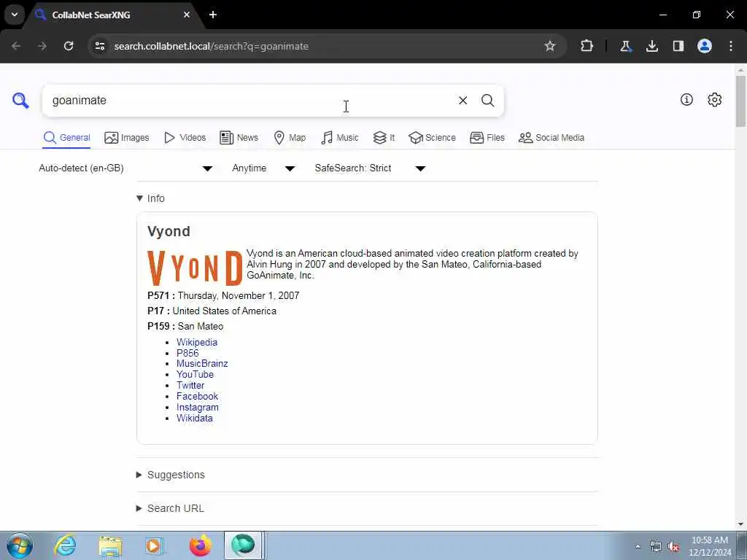
Task: Click the Vyond logo image
Action: (x=195, y=268)
